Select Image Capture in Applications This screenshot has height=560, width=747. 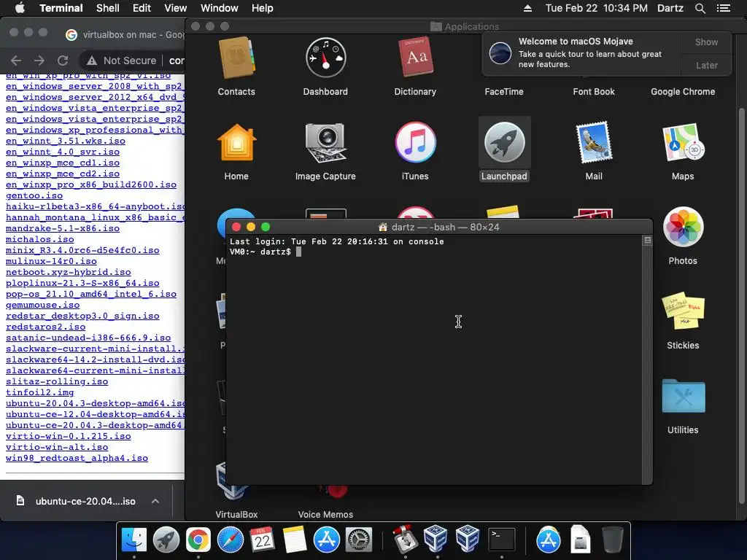coord(325,142)
